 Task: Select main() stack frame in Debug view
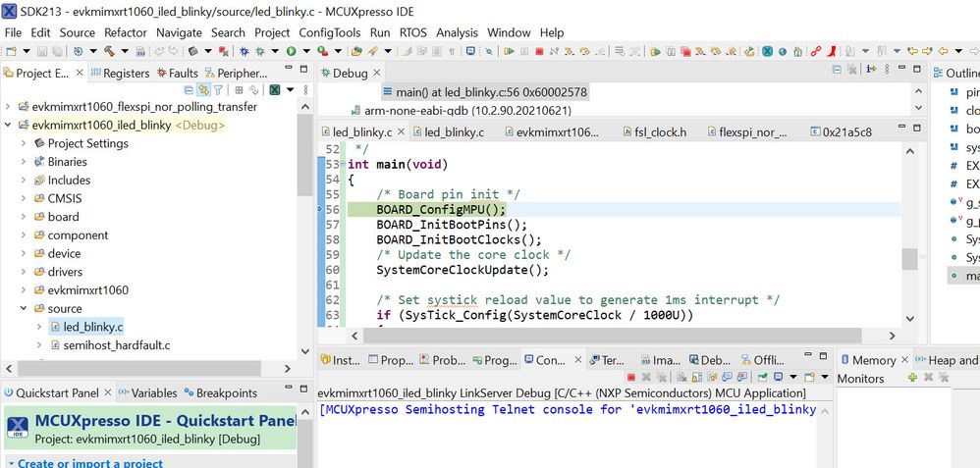tap(484, 92)
